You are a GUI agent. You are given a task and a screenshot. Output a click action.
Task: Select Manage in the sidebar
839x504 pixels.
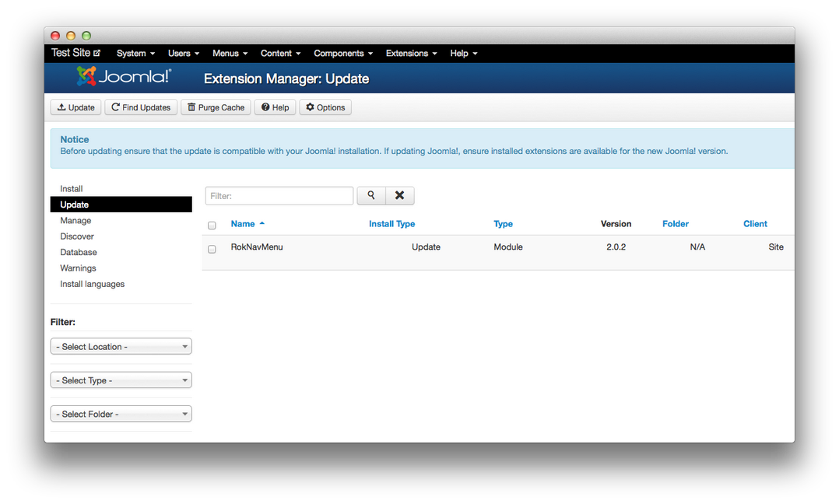(x=75, y=220)
